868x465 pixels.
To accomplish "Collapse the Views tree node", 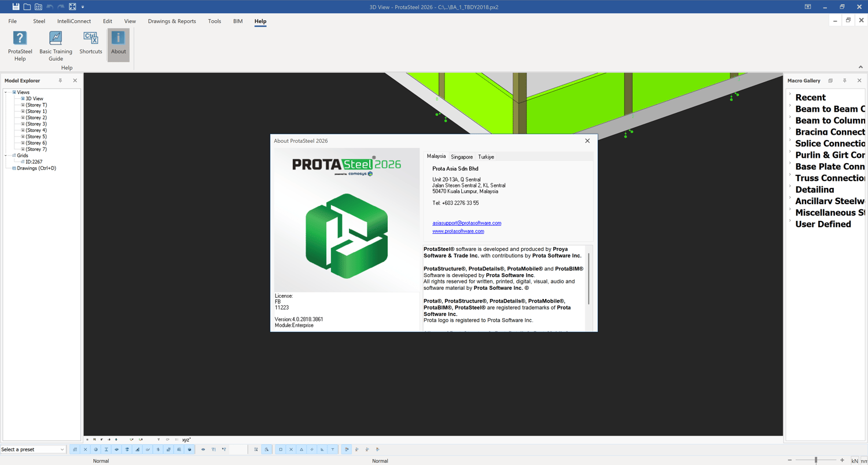I will [6, 92].
